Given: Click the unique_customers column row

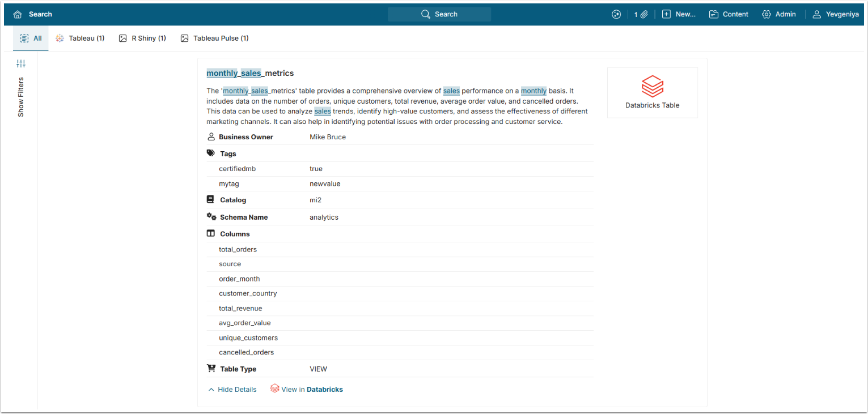Looking at the screenshot, I should pos(400,338).
